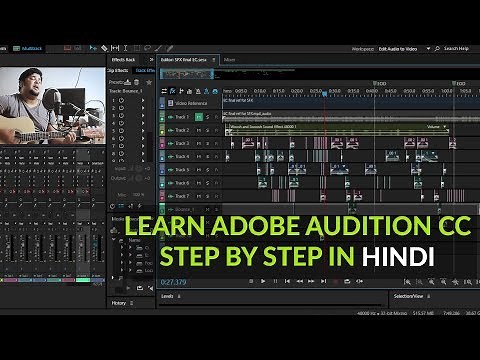480x360 pixels.
Task: Pause playback
Action: click(x=275, y=281)
